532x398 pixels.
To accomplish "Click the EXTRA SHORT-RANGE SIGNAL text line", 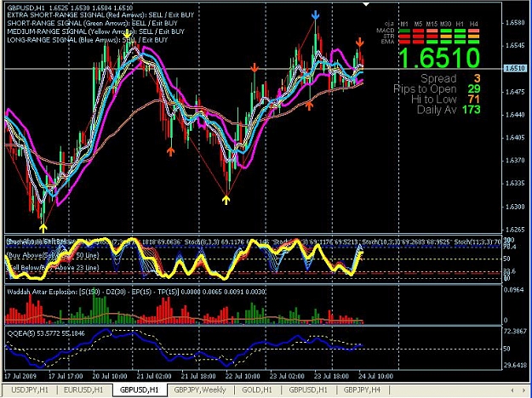I will (100, 15).
